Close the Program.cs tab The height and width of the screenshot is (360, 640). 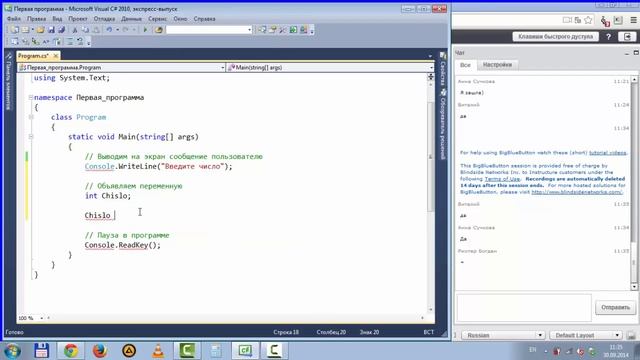(56, 56)
